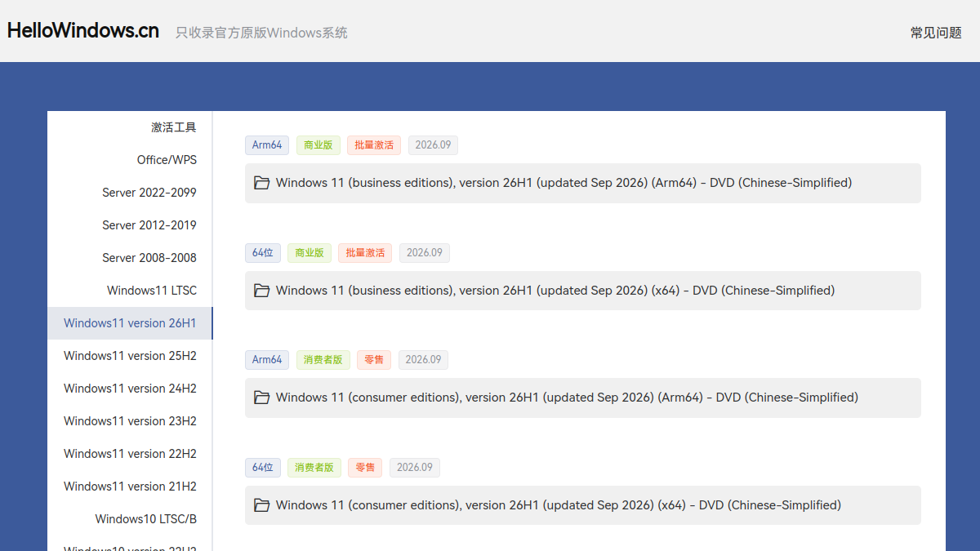Select Windows11 version 24H2 sidebar item

(x=130, y=389)
